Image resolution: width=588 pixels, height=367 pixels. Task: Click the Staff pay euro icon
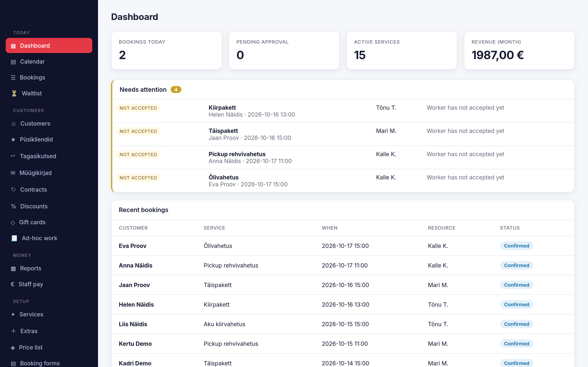click(13, 284)
